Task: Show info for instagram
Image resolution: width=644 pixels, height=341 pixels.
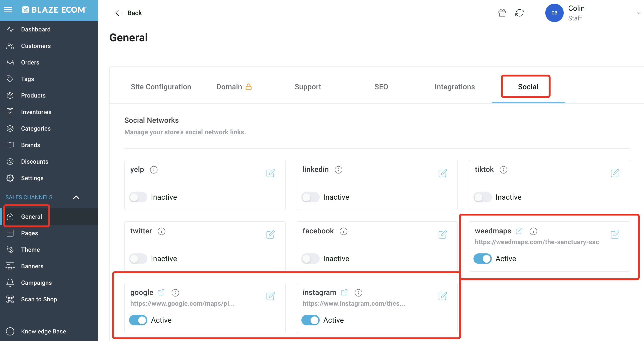Action: click(358, 293)
